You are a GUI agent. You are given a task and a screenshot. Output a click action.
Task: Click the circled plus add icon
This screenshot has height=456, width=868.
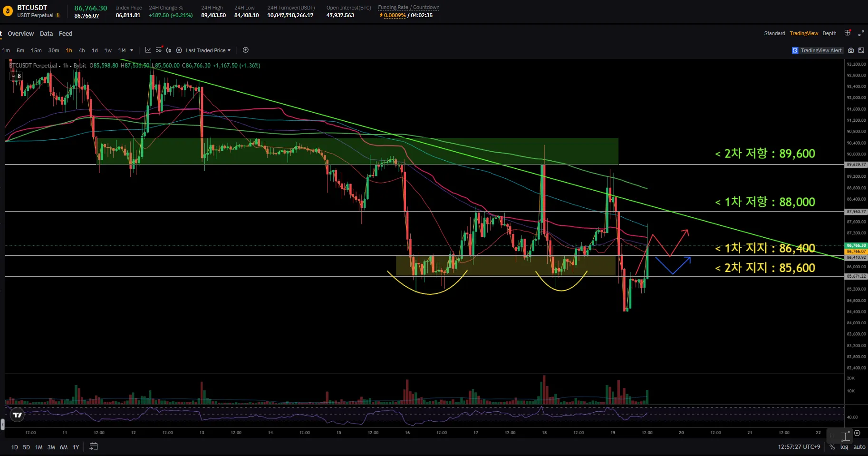pos(246,50)
